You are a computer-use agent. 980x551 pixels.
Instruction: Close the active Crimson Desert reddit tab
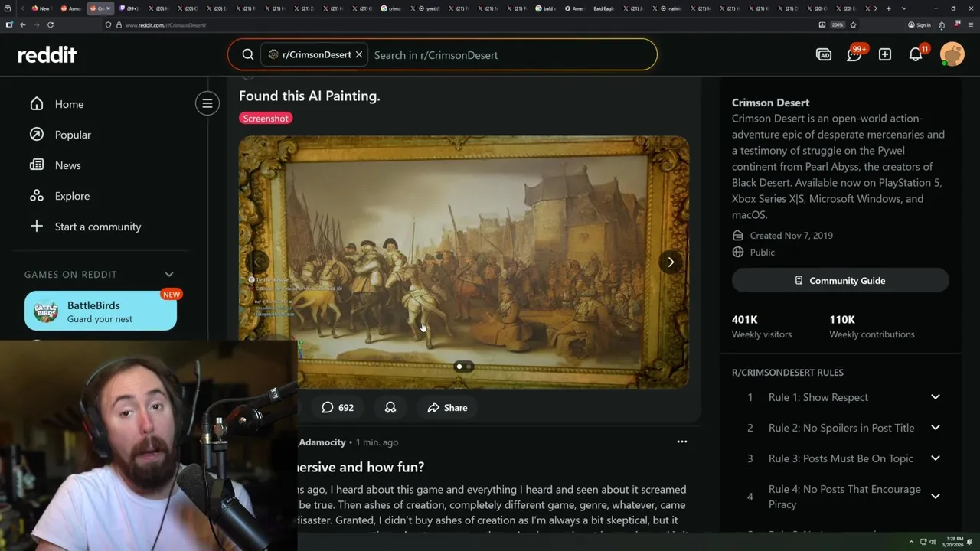[x=109, y=8]
